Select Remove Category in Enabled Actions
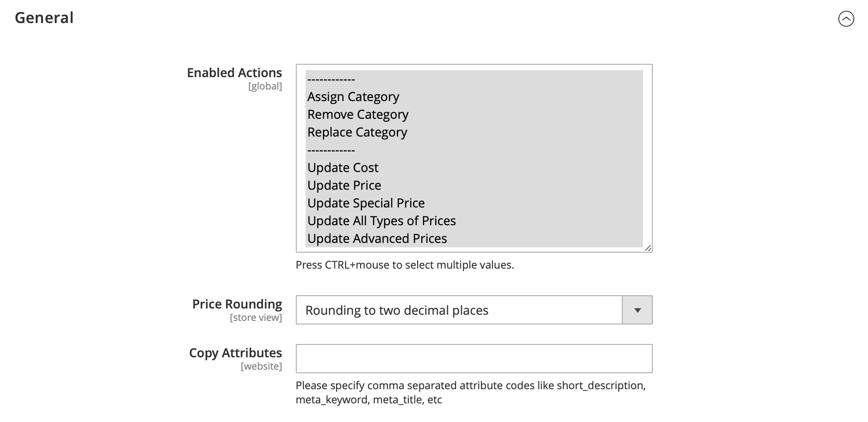 (474, 114)
